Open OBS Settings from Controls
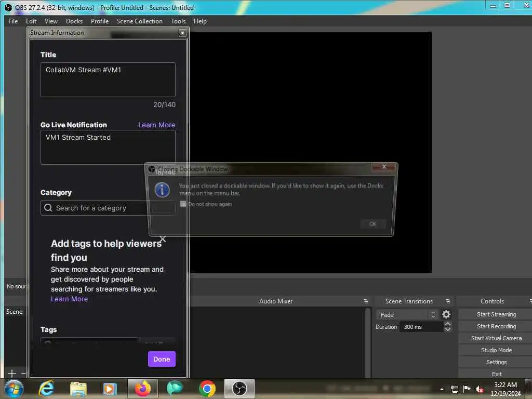This screenshot has height=399, width=532. [x=496, y=362]
